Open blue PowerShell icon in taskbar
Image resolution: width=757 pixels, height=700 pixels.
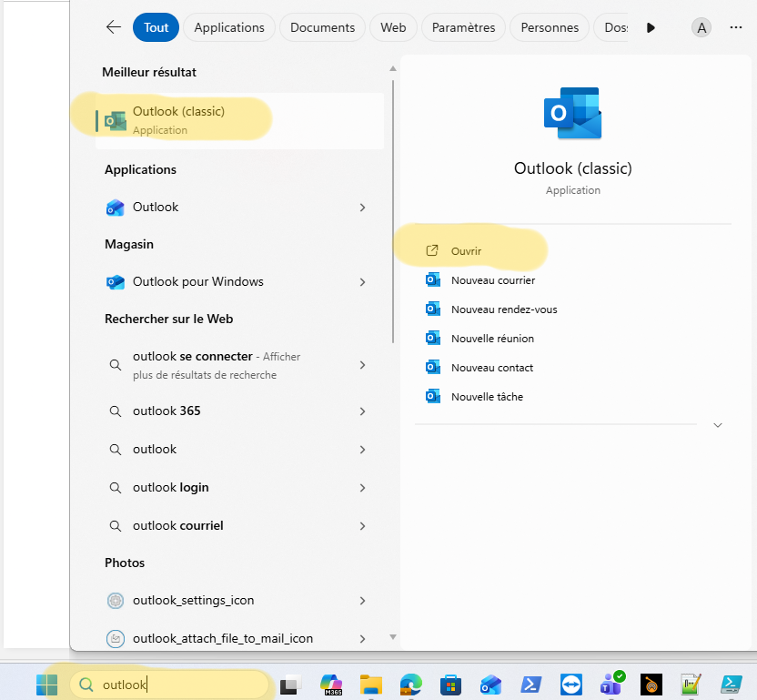pyautogui.click(x=531, y=685)
